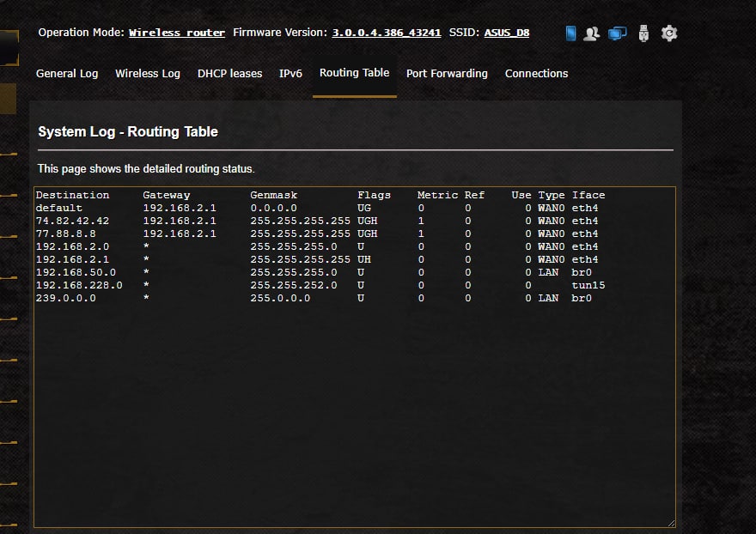Click the Metric column header
Viewport: 756px width, 534px height.
(437, 195)
